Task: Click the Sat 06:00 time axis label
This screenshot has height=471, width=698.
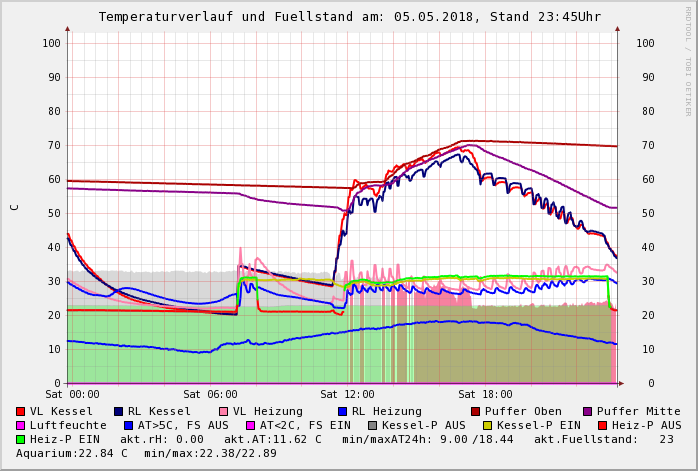Action: point(210,395)
